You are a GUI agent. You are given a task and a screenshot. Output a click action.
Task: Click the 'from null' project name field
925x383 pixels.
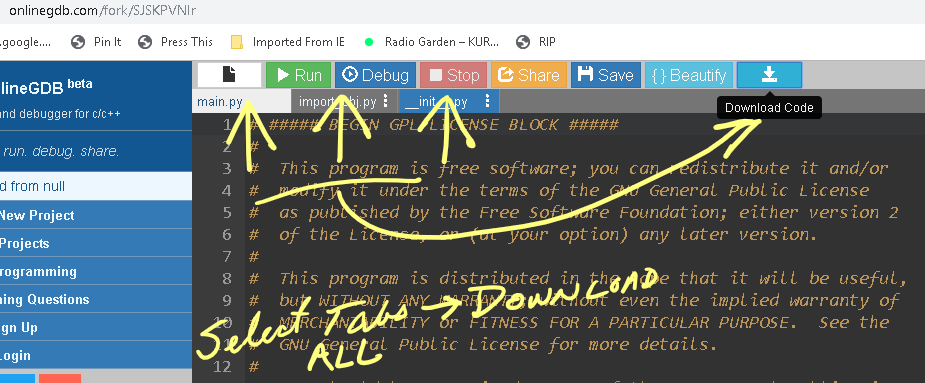tap(96, 186)
